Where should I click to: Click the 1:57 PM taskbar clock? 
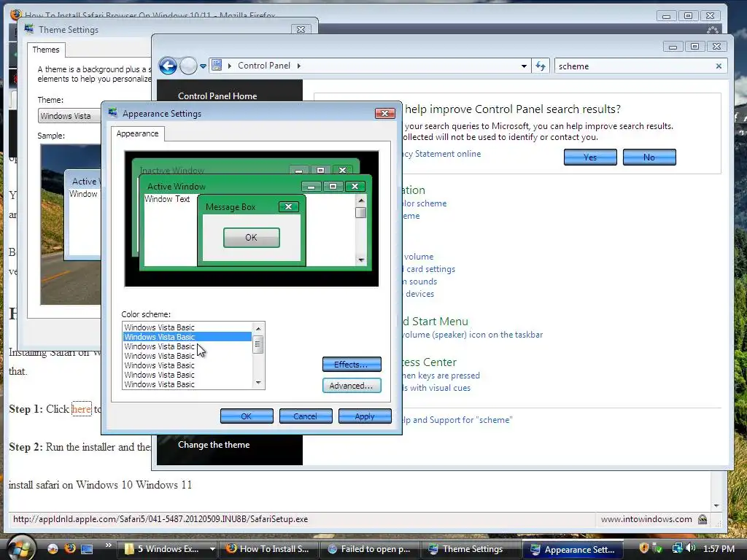click(719, 549)
